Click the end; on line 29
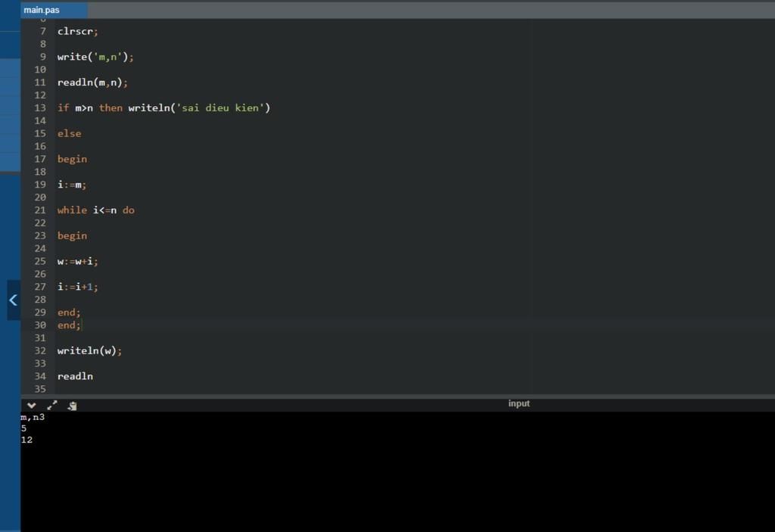This screenshot has height=532, width=775. pos(69,313)
